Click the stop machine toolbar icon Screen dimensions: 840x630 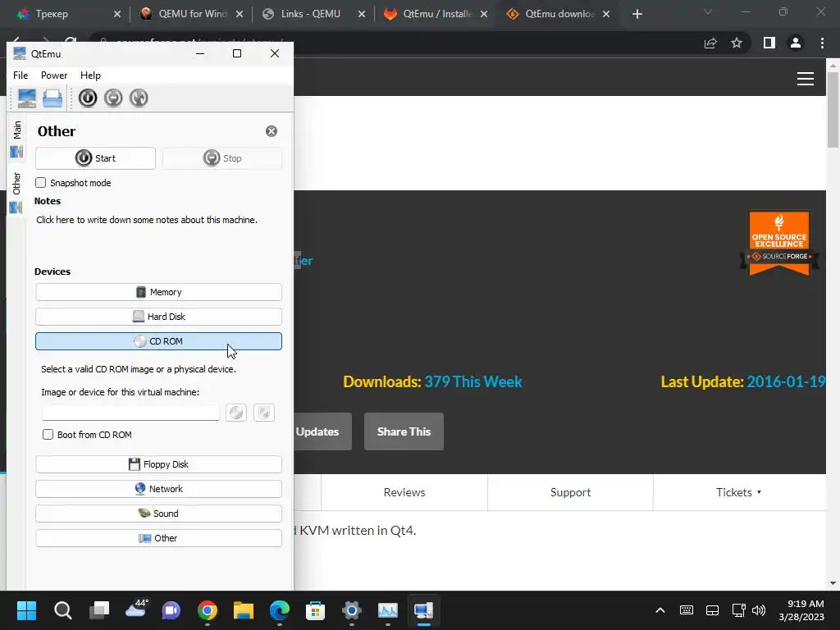coord(113,98)
